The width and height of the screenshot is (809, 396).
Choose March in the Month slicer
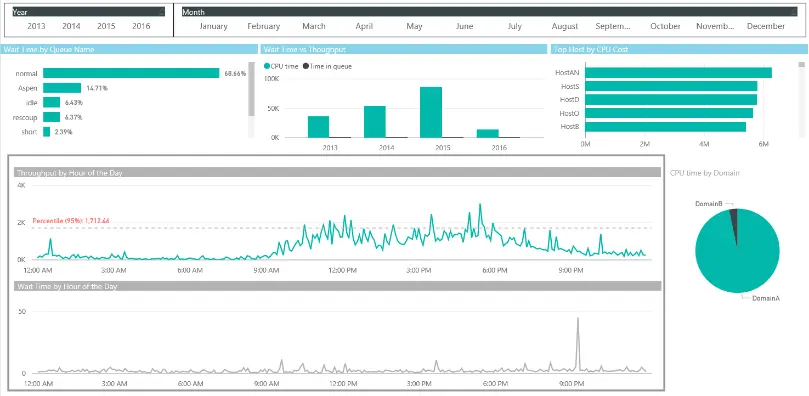click(314, 26)
